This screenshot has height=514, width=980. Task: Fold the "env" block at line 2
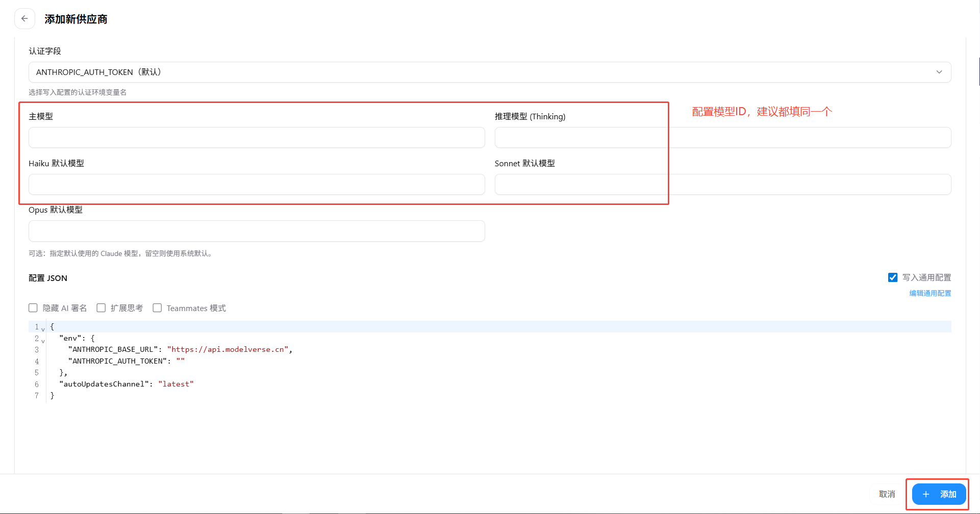tap(43, 341)
